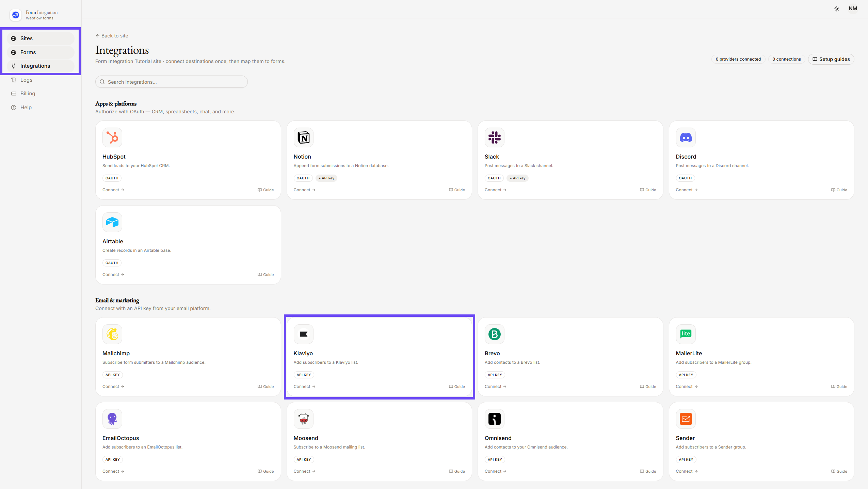Click the API KEY tag on Klaviyo card
This screenshot has height=489, width=868.
(304, 375)
